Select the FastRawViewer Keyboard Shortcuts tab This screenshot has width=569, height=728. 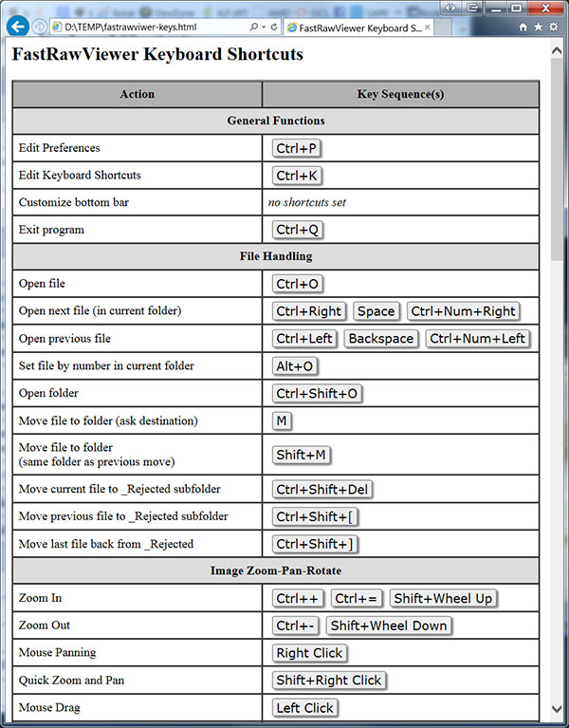click(x=353, y=28)
